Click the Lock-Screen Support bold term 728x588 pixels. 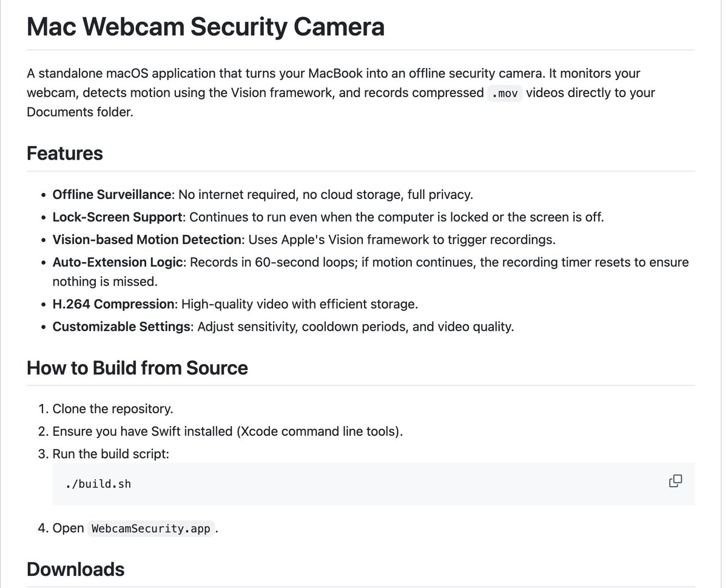click(118, 217)
